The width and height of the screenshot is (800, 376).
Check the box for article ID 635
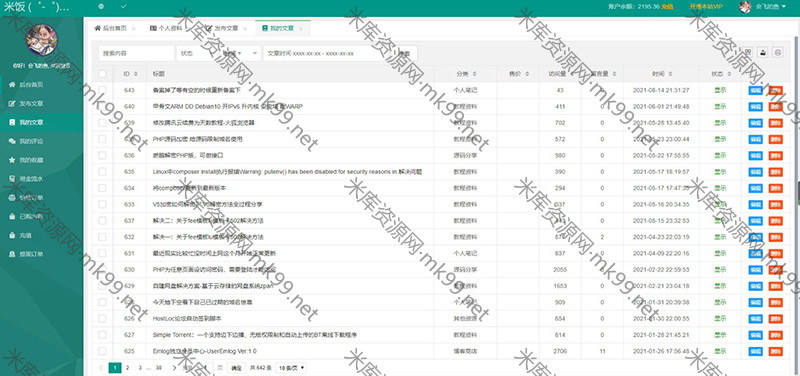103,171
